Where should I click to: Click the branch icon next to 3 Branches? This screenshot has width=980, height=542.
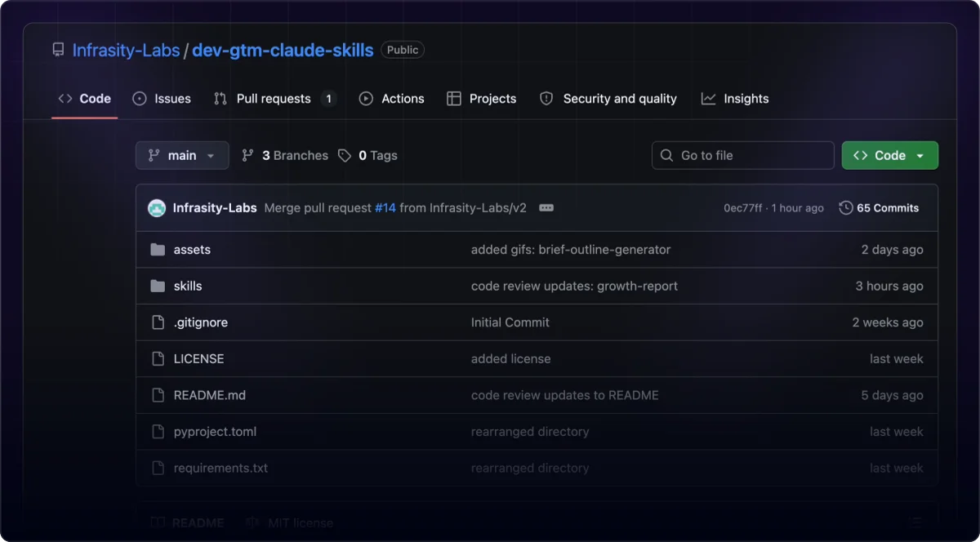tap(247, 155)
